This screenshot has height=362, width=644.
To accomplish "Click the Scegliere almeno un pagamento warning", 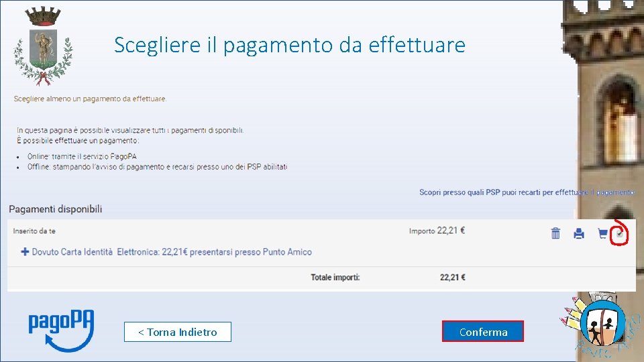I will (x=90, y=99).
